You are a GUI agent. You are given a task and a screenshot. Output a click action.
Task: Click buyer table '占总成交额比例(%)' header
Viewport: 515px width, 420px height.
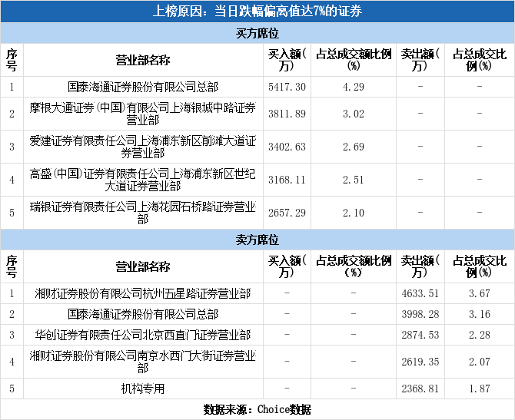click(354, 60)
